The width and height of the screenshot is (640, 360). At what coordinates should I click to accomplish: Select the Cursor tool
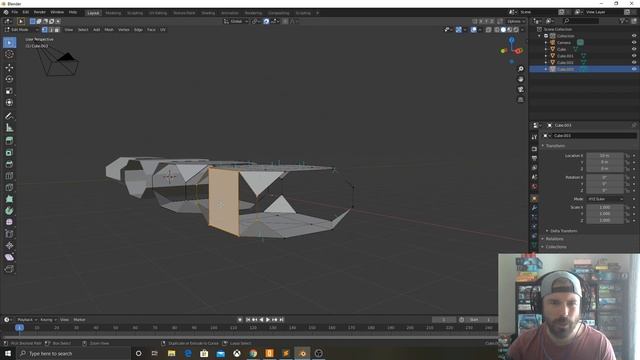[x=9, y=54]
